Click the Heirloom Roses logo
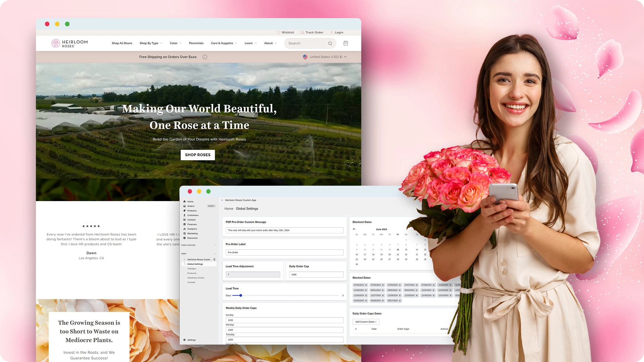 tap(69, 43)
